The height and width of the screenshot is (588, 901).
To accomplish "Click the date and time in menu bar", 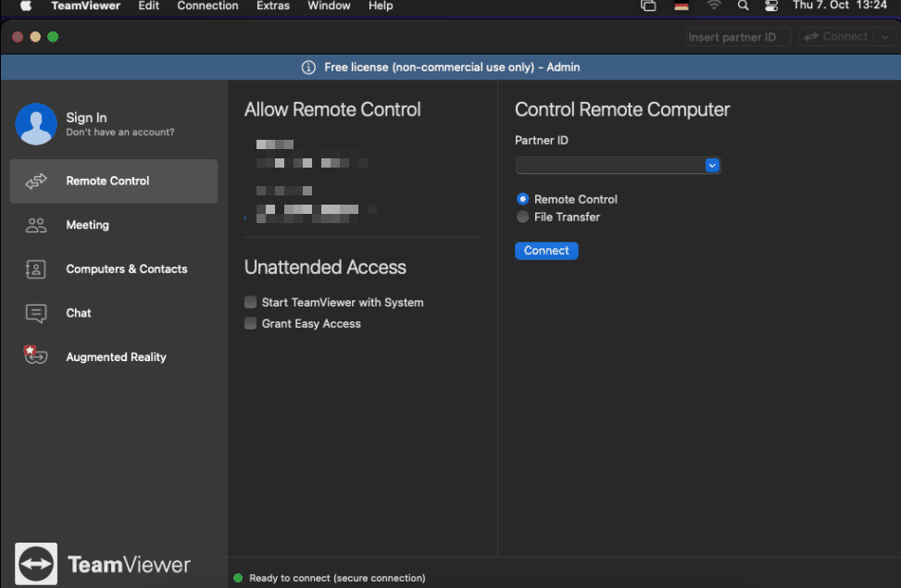I will coord(840,6).
